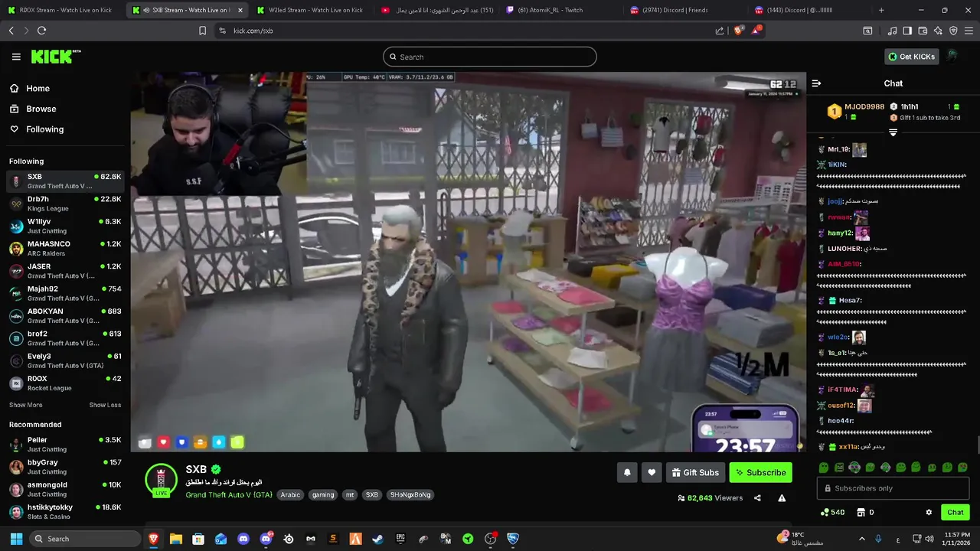Open Peller channel in the Recommended list
This screenshot has height=551, width=980.
pyautogui.click(x=65, y=445)
